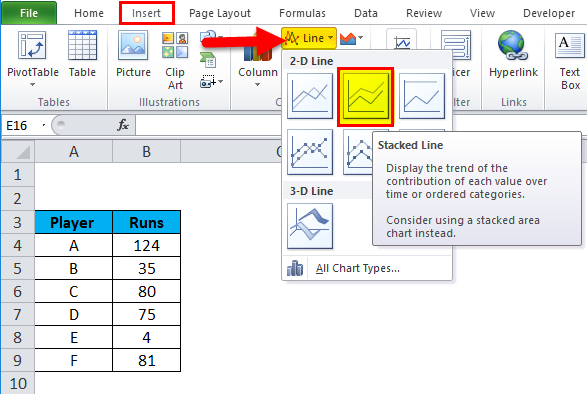Select the plain 2-D Line chart thumbnail
The height and width of the screenshot is (394, 587).
click(x=310, y=96)
